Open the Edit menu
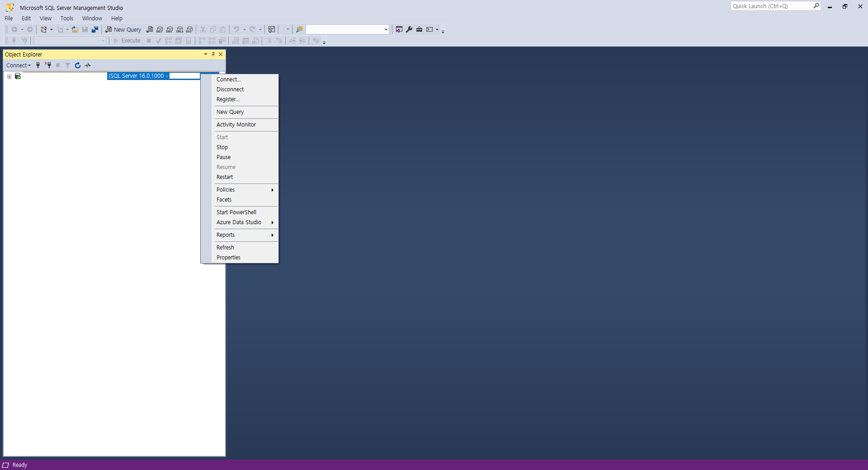The height and width of the screenshot is (470, 868). pos(26,19)
